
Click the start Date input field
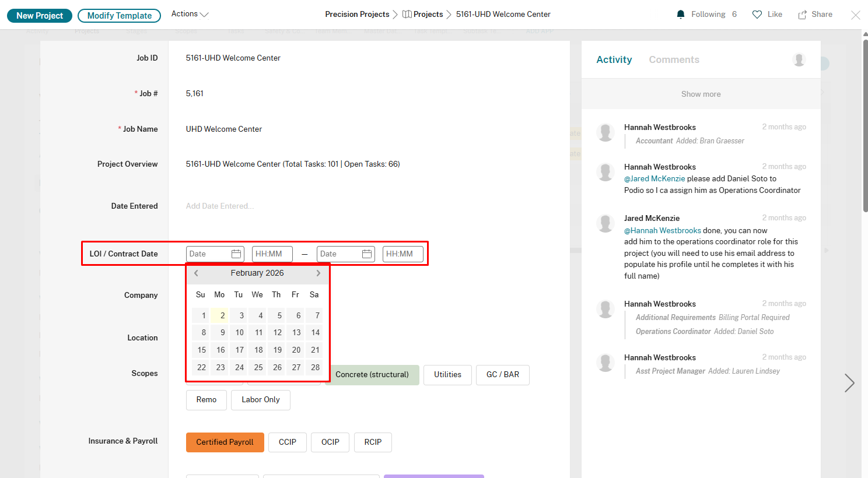click(x=215, y=254)
